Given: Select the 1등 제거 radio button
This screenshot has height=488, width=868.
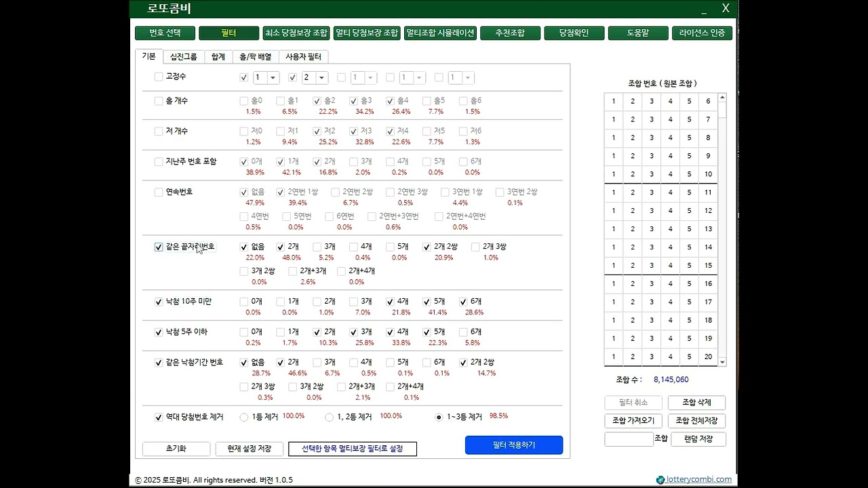Looking at the screenshot, I should pos(244,418).
